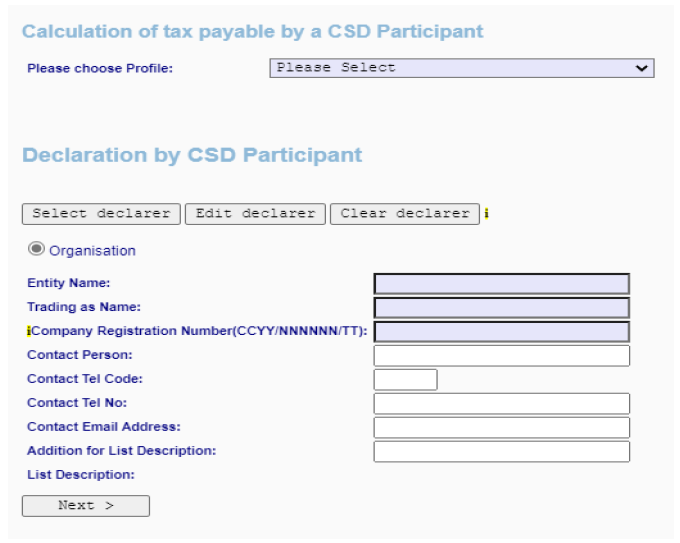This screenshot has width=680, height=543.
Task: Click info icon beside Clear declarer button
Action: (x=486, y=213)
